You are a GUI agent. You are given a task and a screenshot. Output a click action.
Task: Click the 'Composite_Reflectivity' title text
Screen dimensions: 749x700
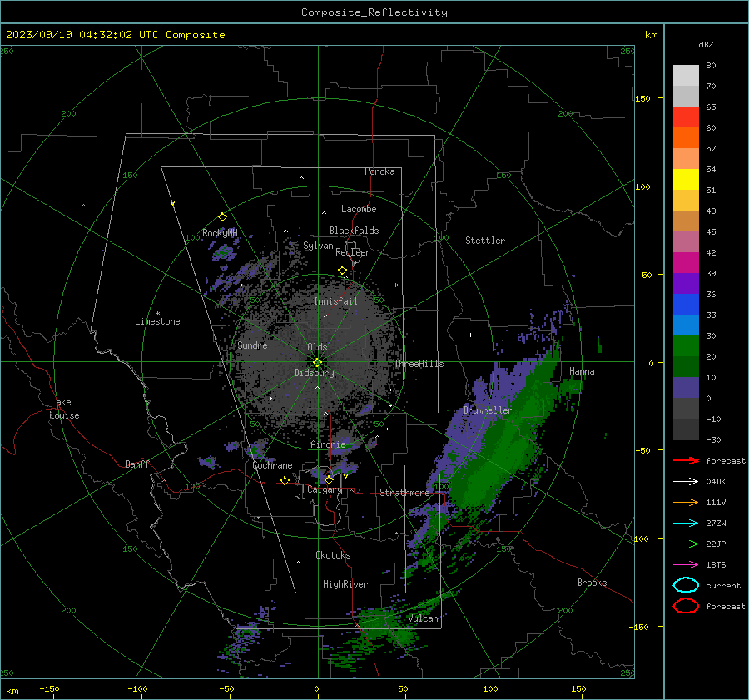pos(374,12)
